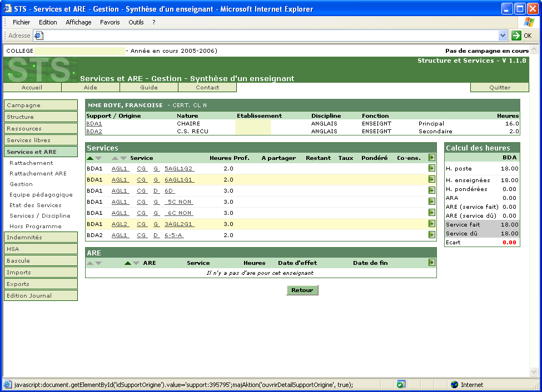
Task: Open Indemnités in the sidebar
Action: pos(41,237)
